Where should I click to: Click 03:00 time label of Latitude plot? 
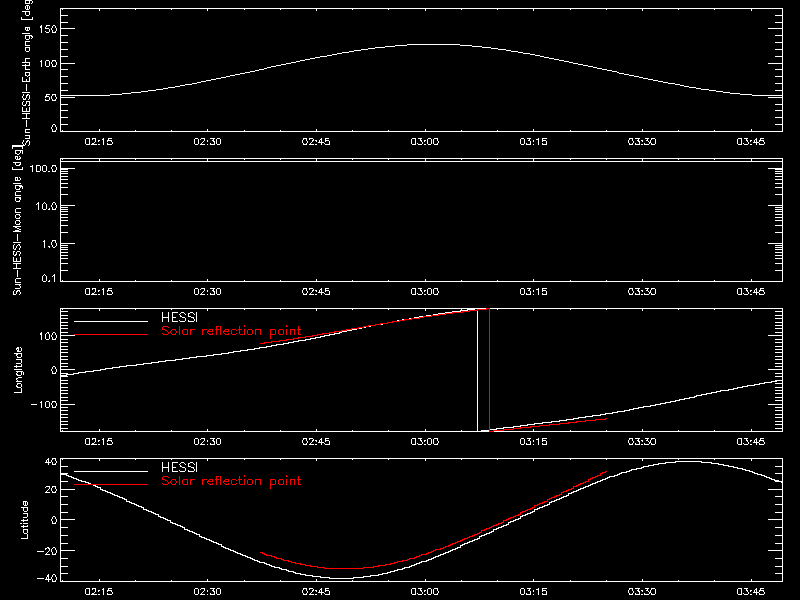[x=424, y=592]
